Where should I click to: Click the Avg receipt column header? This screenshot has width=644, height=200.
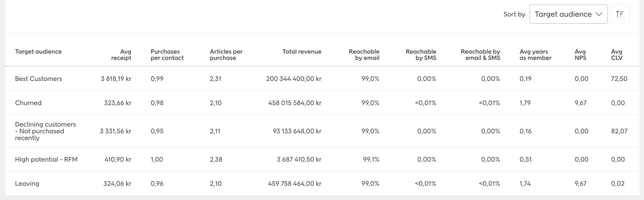click(121, 55)
